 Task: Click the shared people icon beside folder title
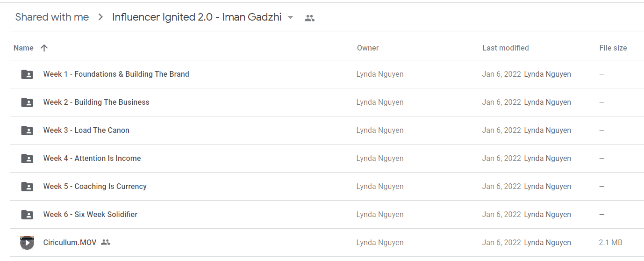[x=309, y=18]
